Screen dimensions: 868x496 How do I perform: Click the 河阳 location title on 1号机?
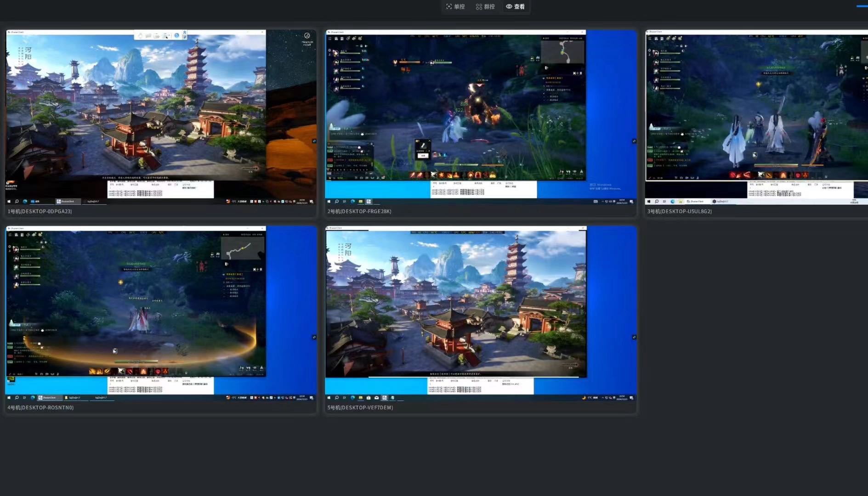(x=28, y=53)
